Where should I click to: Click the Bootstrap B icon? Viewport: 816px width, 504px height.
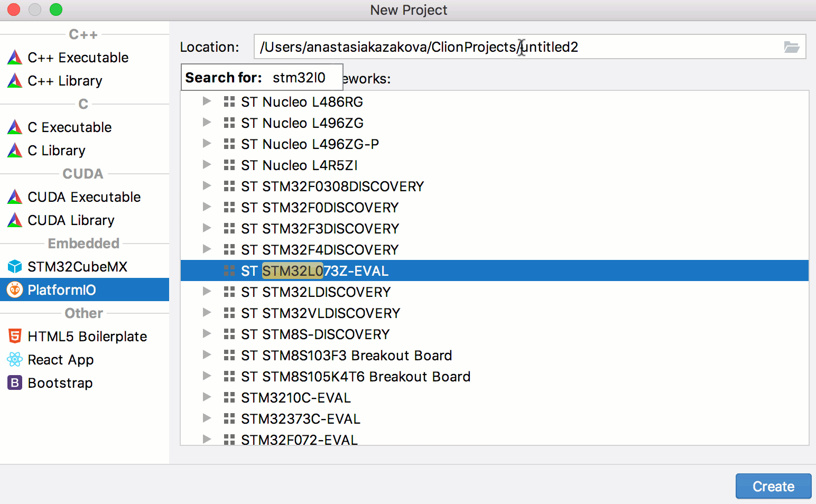(x=15, y=382)
